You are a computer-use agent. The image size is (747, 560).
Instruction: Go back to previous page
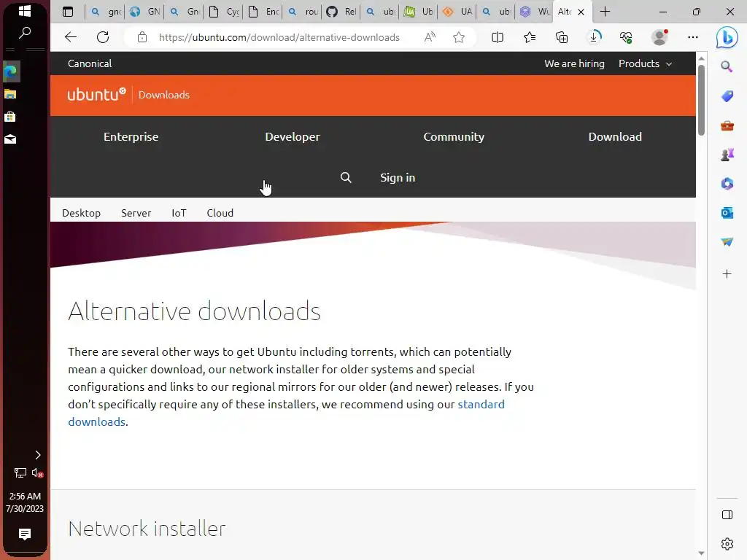(x=71, y=37)
